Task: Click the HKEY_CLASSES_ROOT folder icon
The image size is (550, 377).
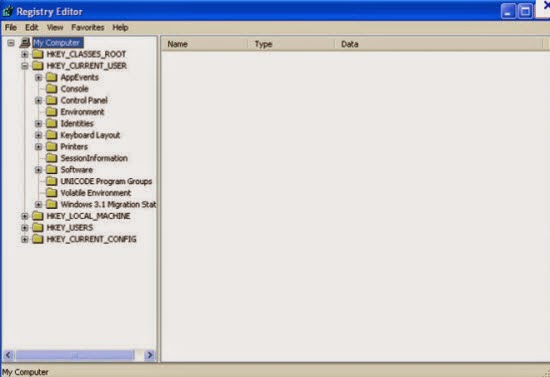Action: 38,54
